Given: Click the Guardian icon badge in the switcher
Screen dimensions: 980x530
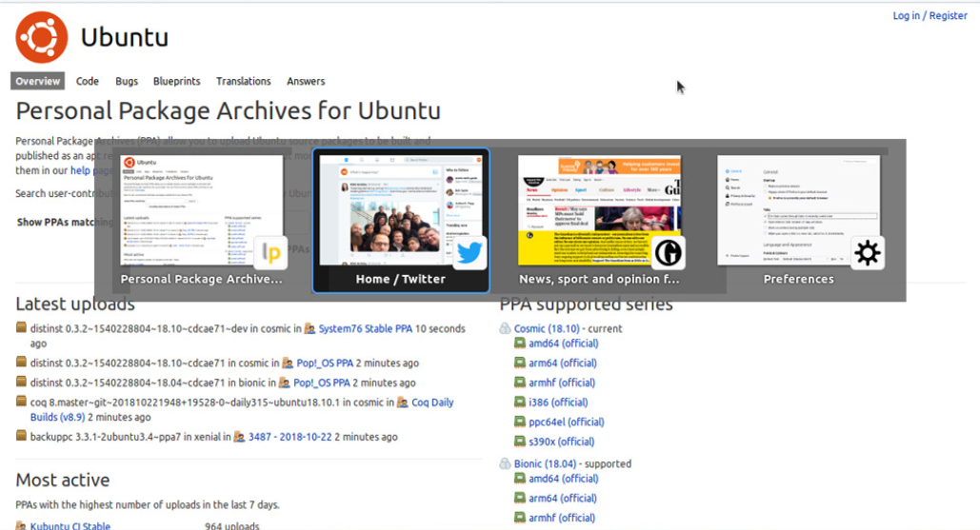Looking at the screenshot, I should point(669,253).
